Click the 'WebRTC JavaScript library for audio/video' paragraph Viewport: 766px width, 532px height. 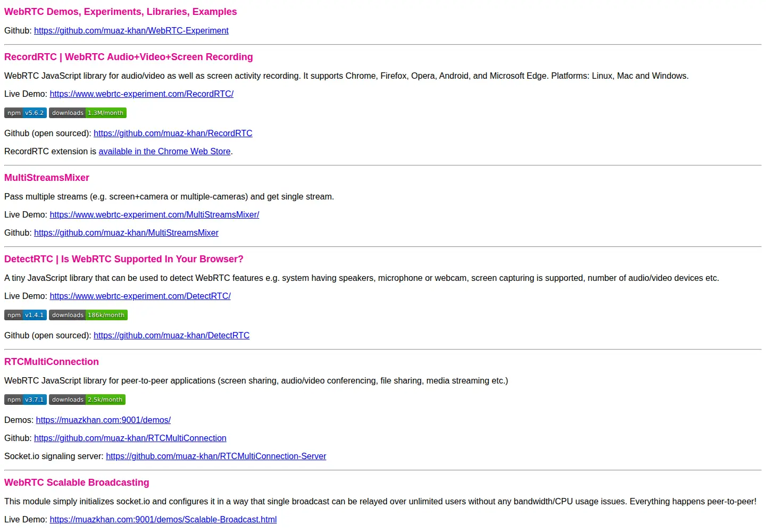point(346,76)
